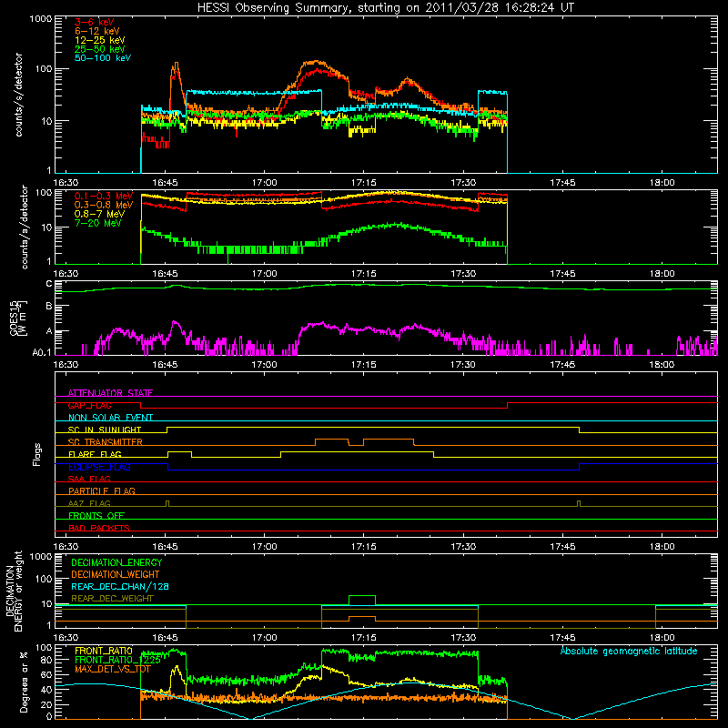728x728 pixels.
Task: Select the AAZ_FLAG label
Action: pos(89,503)
